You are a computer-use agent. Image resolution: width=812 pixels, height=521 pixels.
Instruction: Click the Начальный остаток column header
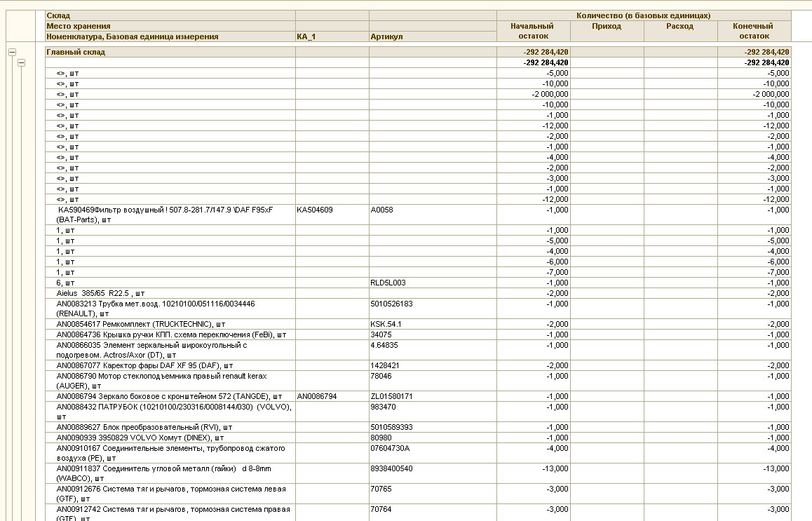(x=533, y=31)
